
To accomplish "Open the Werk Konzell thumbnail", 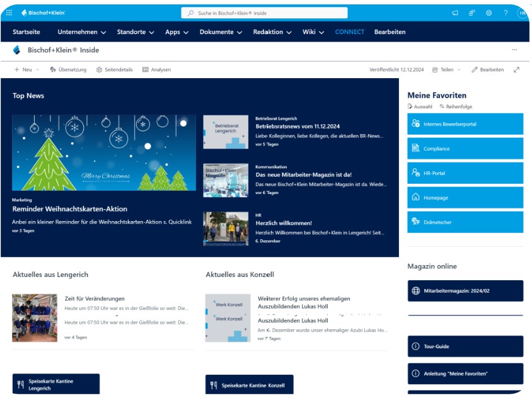I will coord(228,318).
